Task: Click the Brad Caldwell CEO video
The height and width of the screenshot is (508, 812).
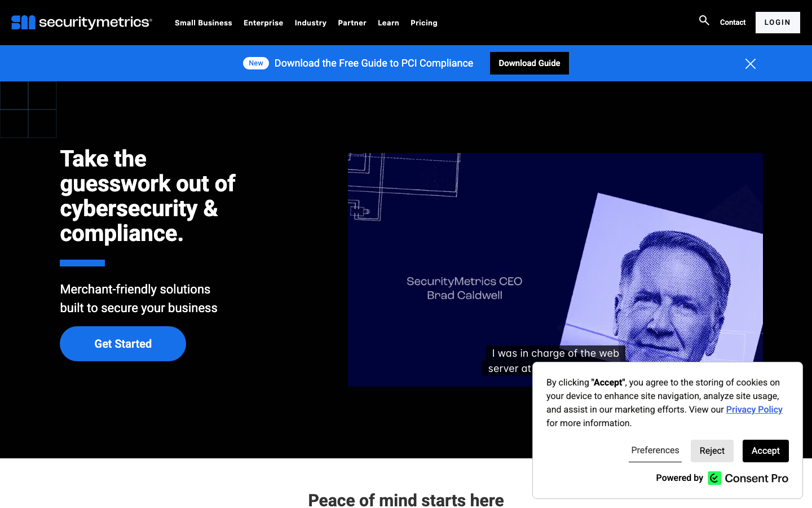Action: 555,270
